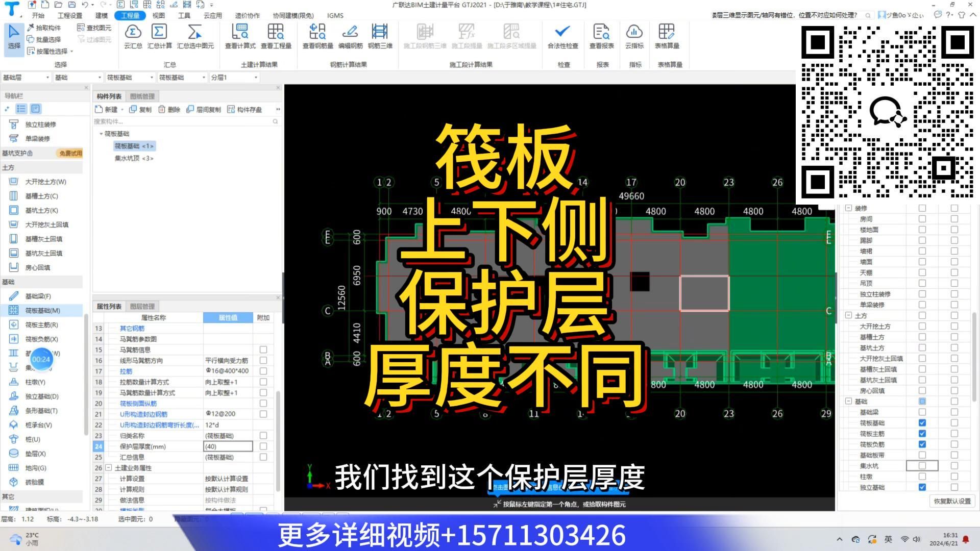980x551 pixels.
Task: Click 查找图元 tool
Action: [x=94, y=28]
